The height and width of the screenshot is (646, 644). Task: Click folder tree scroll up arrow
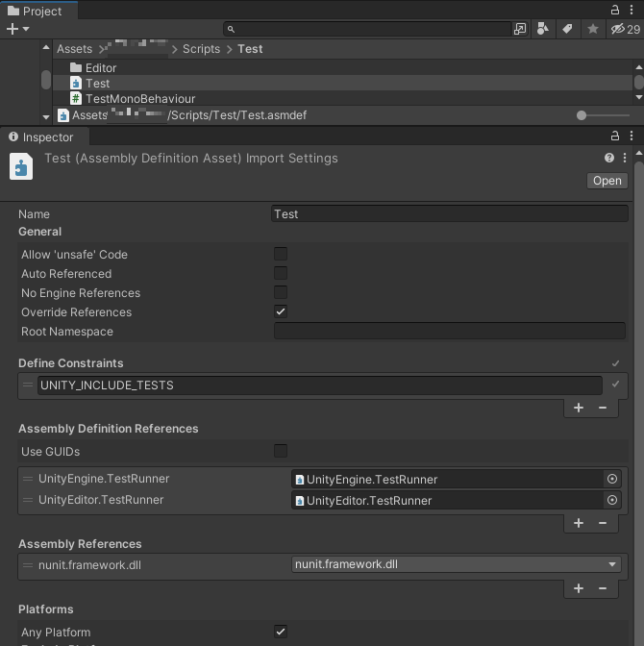(46, 47)
